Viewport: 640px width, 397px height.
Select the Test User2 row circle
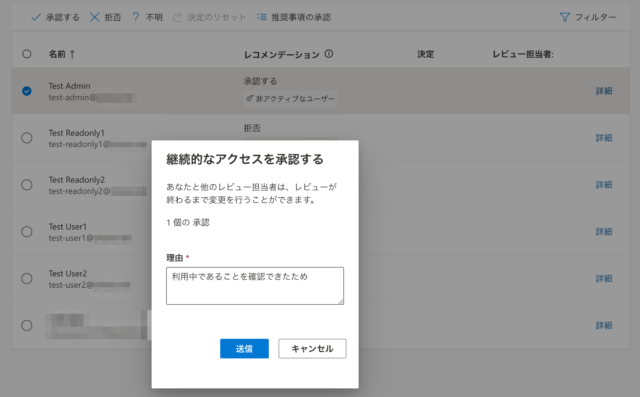27,279
